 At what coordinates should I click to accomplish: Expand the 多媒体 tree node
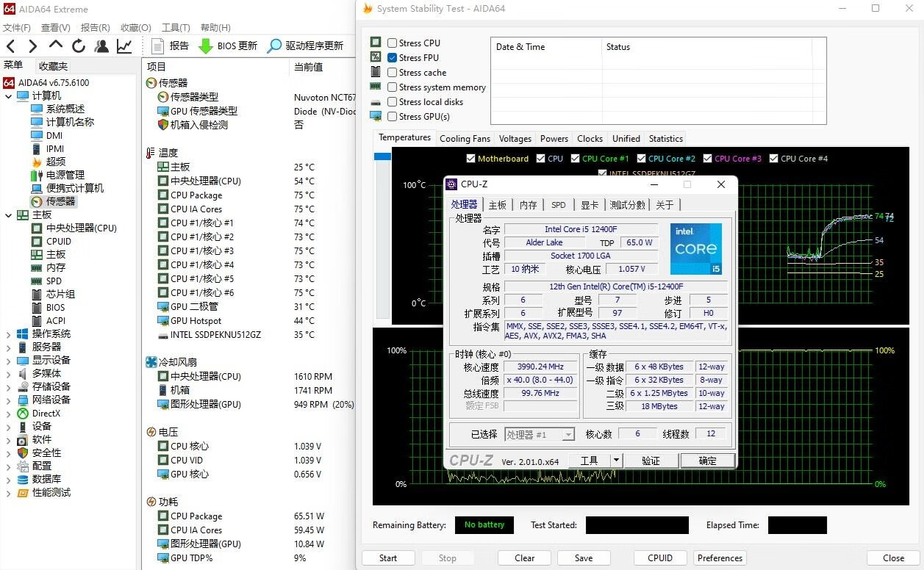click(x=9, y=373)
